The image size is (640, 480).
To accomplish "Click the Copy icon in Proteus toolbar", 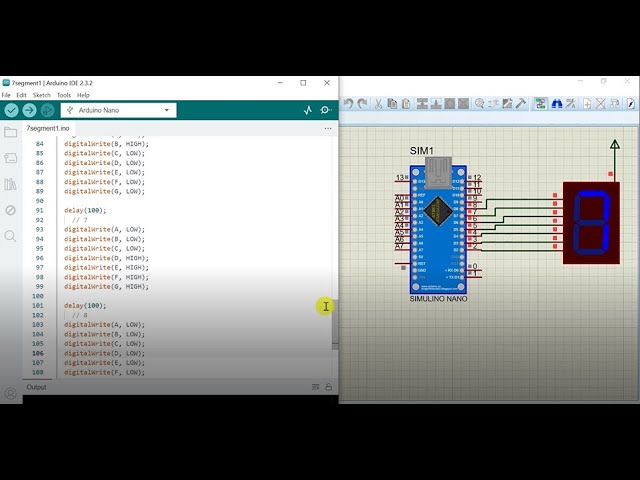I will click(x=392, y=104).
